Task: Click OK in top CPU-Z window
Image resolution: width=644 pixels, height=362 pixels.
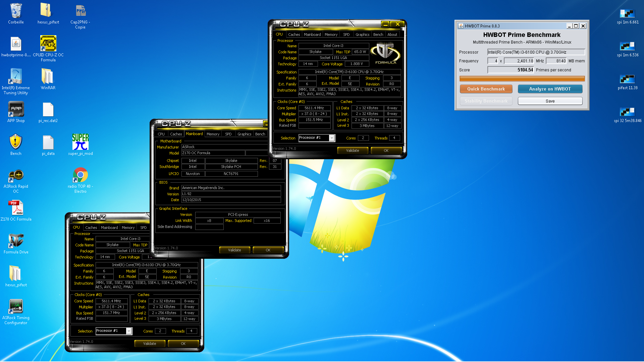Action: pos(386,150)
